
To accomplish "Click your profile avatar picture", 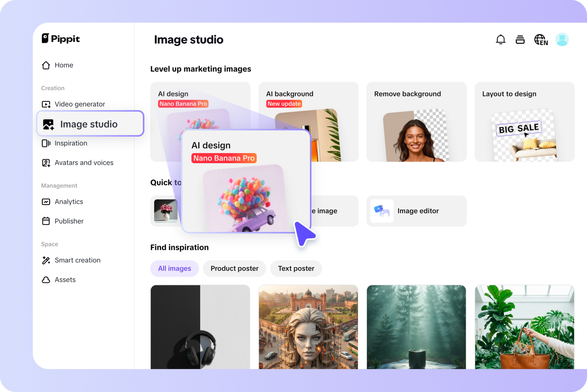I will [x=562, y=39].
